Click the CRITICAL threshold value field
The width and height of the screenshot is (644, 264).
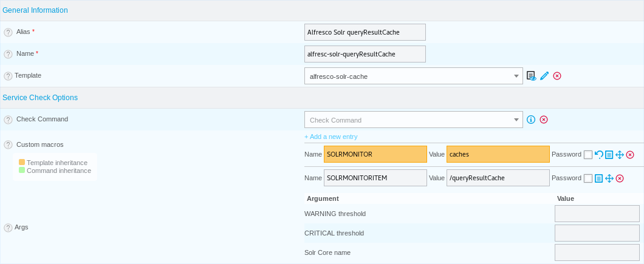tap(597, 233)
